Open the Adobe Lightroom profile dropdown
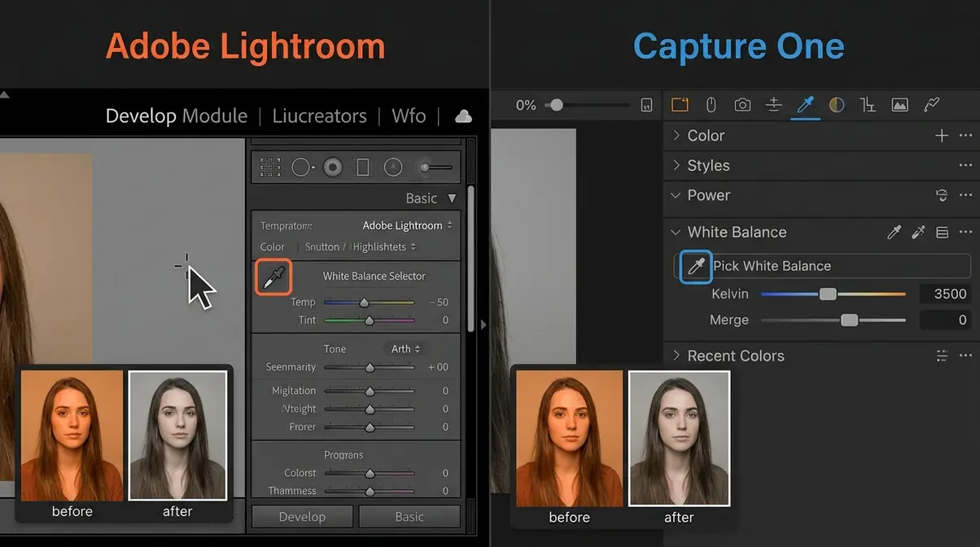980x547 pixels. pyautogui.click(x=408, y=225)
